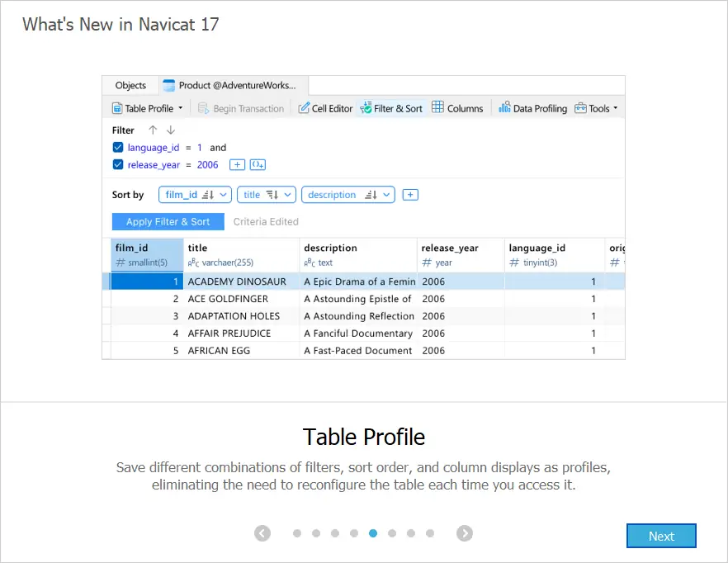Go to the previous slide arrow
The height and width of the screenshot is (563, 728).
262,533
